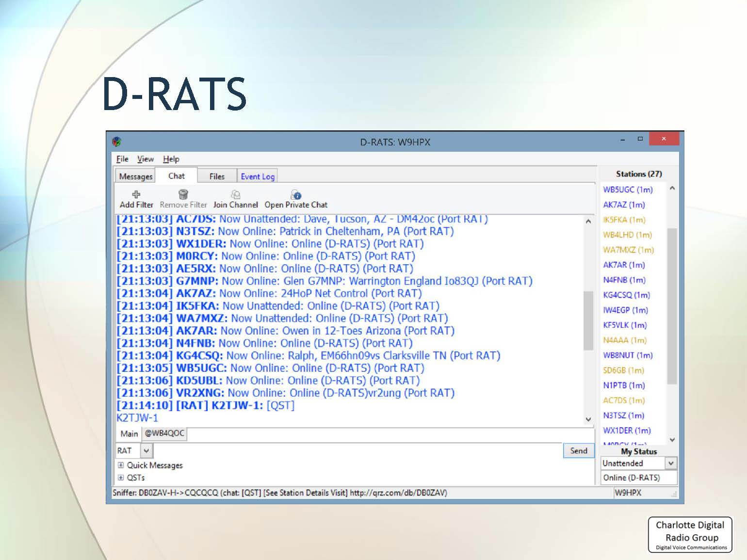Open the RAT port dropdown
This screenshot has width=747, height=560.
146,450
